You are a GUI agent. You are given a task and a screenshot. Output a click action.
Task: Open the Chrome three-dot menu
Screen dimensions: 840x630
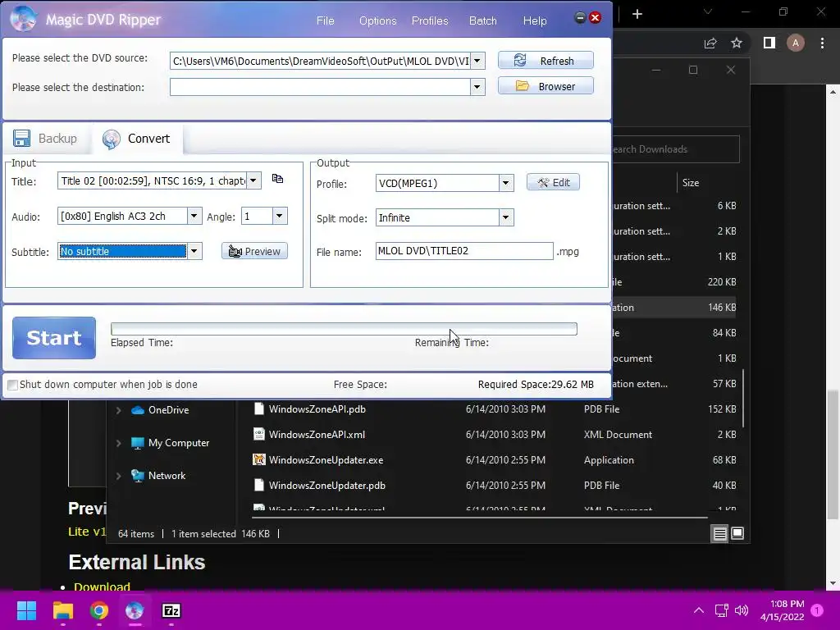click(822, 43)
